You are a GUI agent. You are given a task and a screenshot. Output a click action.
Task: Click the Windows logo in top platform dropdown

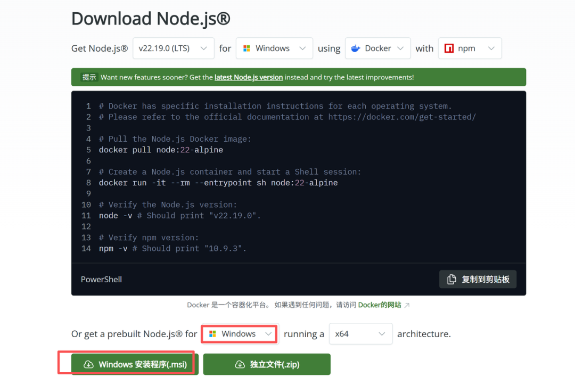pos(247,48)
